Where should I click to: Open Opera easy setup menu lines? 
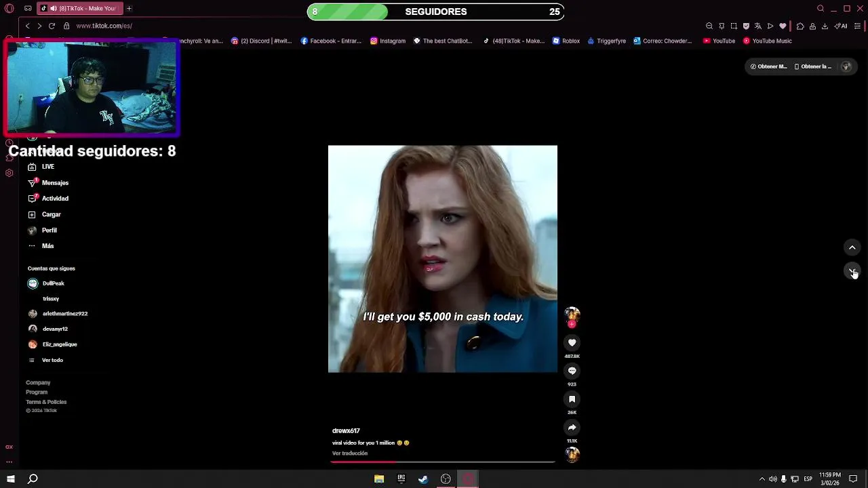(x=857, y=26)
